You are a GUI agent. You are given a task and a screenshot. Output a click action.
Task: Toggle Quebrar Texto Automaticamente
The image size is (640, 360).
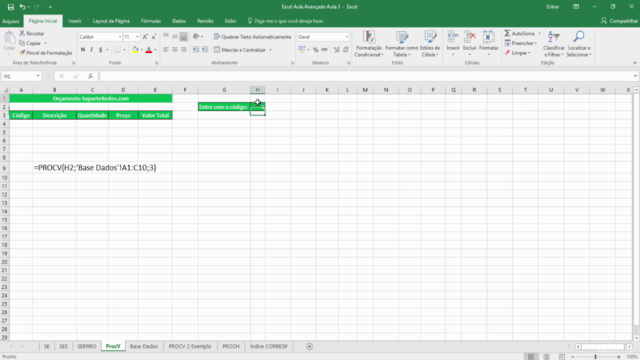[x=253, y=37]
